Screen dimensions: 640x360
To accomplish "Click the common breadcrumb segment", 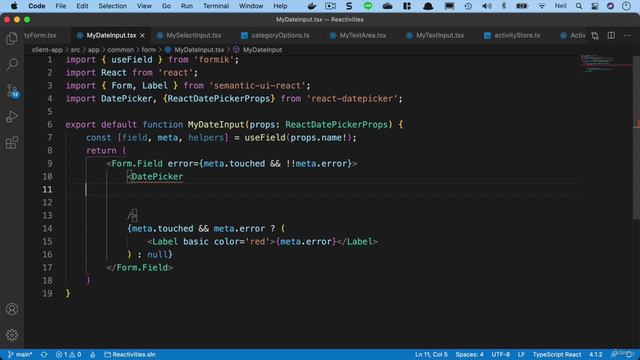I will pyautogui.click(x=120, y=50).
